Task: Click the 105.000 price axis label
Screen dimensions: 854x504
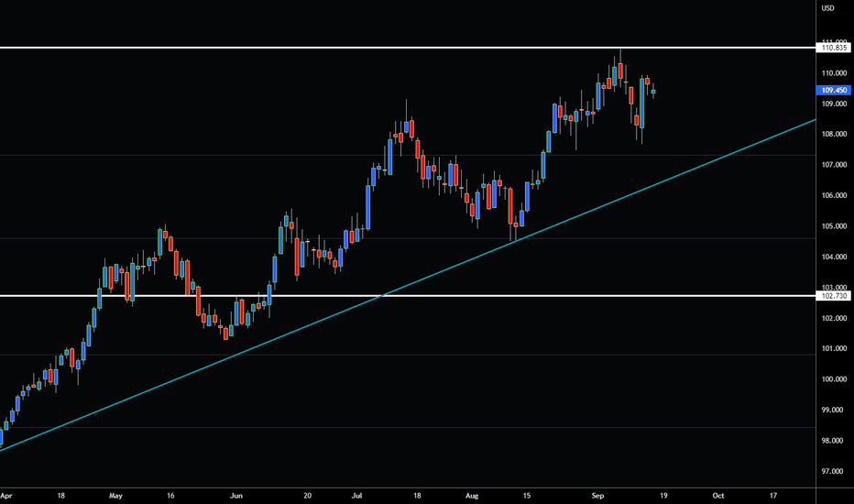Action: click(834, 226)
